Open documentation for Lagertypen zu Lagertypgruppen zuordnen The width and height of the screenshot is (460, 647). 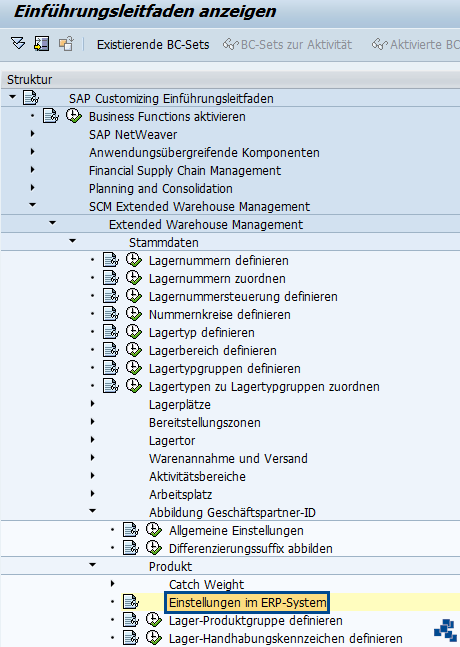click(x=111, y=386)
